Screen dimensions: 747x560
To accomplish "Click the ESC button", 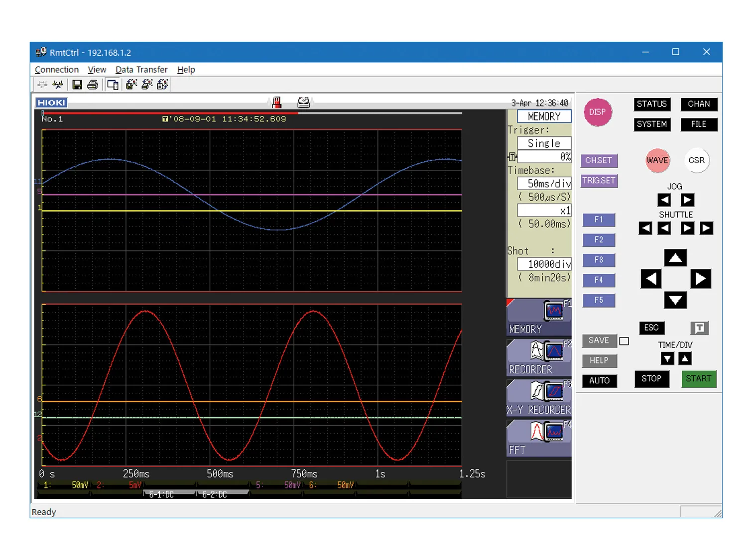I will click(x=651, y=328).
